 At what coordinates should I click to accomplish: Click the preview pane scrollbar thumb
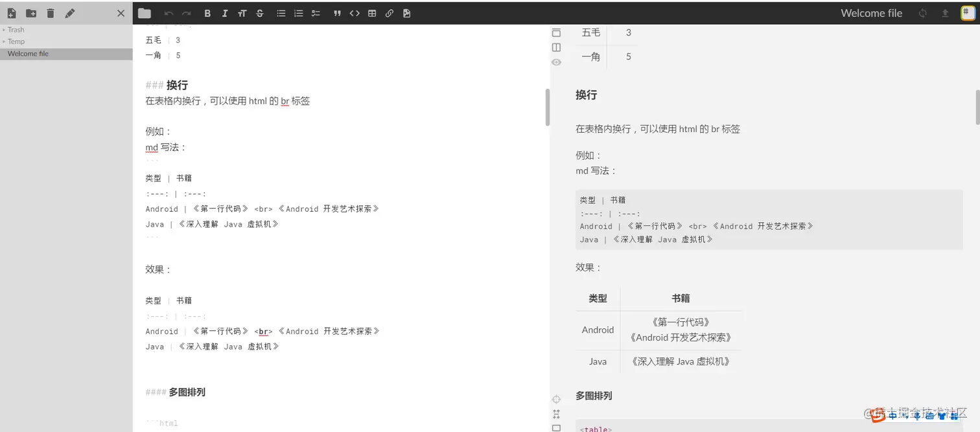(977, 107)
